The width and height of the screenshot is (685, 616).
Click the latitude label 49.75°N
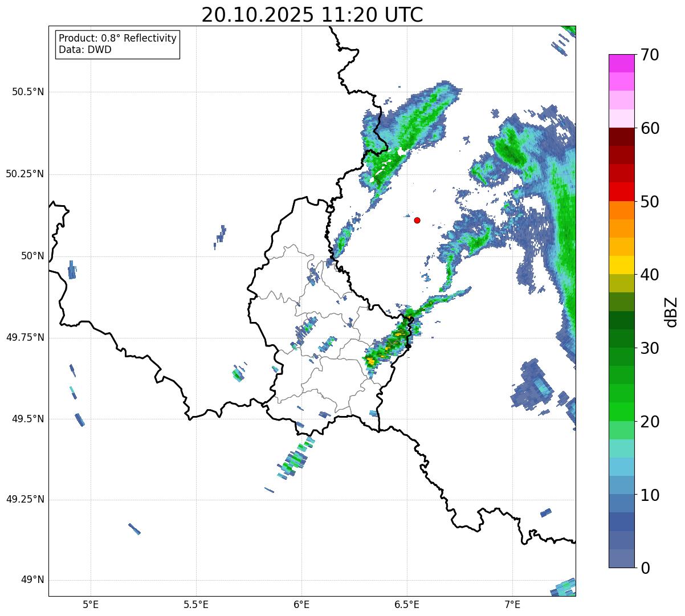click(x=25, y=337)
